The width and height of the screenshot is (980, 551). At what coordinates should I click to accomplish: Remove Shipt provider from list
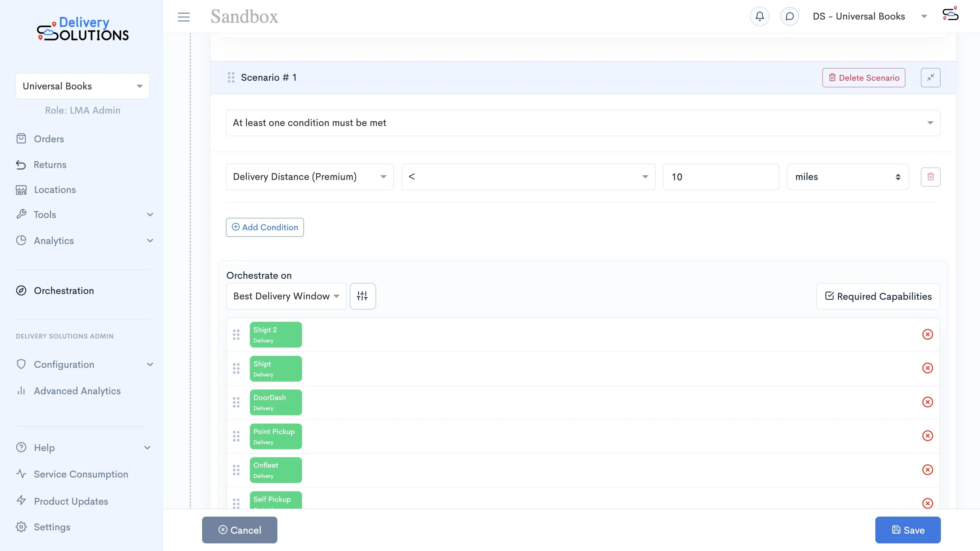(927, 368)
